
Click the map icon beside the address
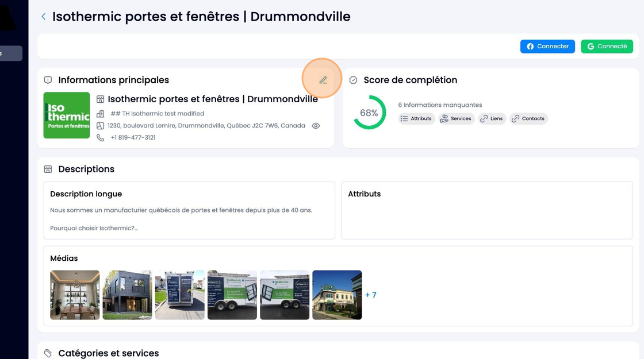pyautogui.click(x=100, y=126)
